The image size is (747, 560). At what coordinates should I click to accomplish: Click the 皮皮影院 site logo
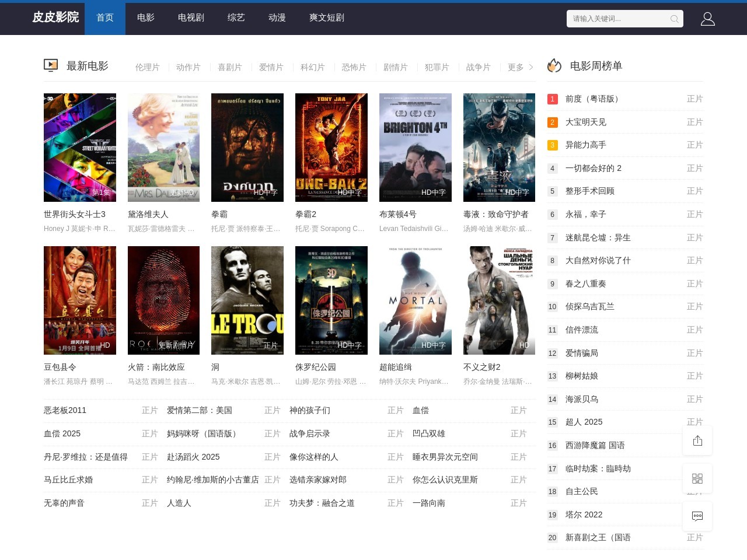point(55,17)
